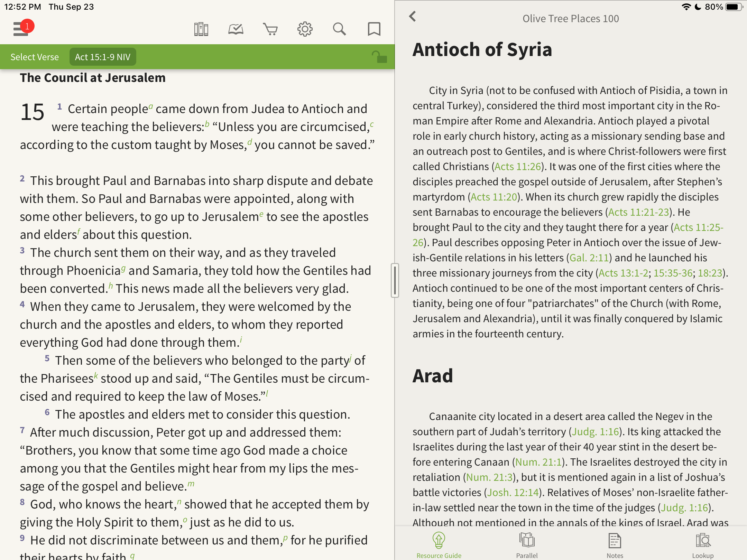Open the Num. 21:1 link
Image resolution: width=747 pixels, height=560 pixels.
[x=538, y=462]
